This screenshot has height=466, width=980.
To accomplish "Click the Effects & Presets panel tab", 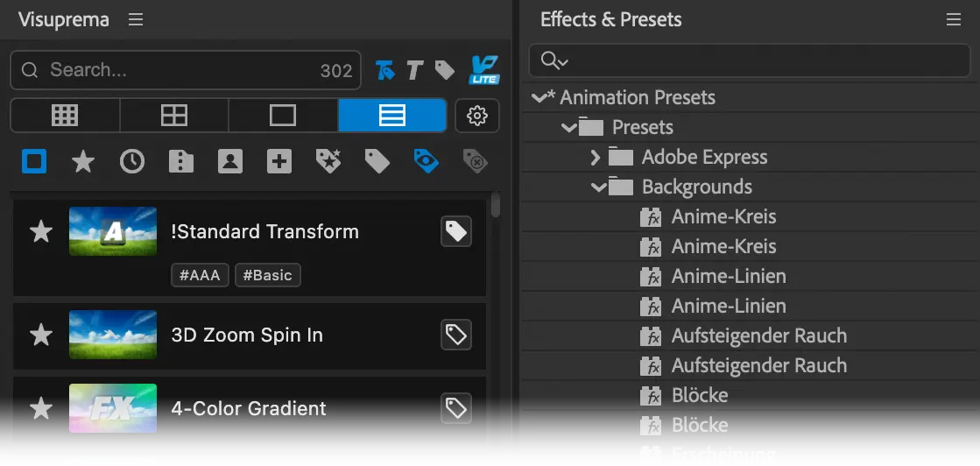I will 610,19.
